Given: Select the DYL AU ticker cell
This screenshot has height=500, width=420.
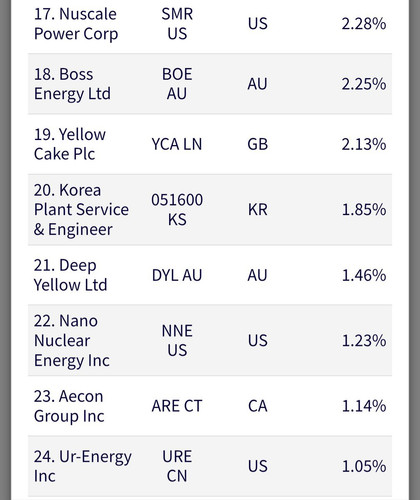Looking at the screenshot, I should [177, 275].
